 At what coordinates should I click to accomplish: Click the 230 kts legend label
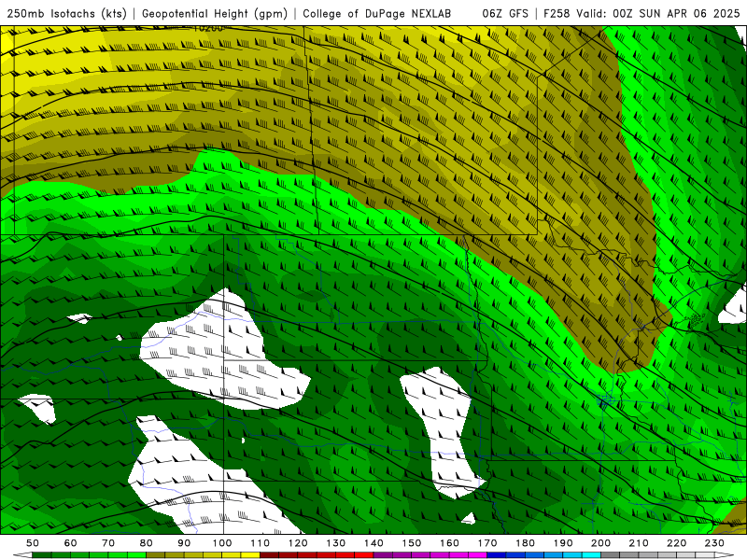click(x=714, y=543)
